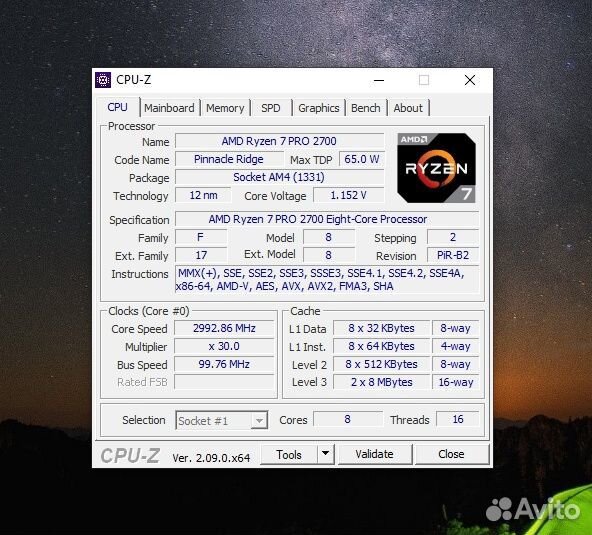
Task: Click the Core Voltage value 1.152 V
Action: (x=348, y=195)
